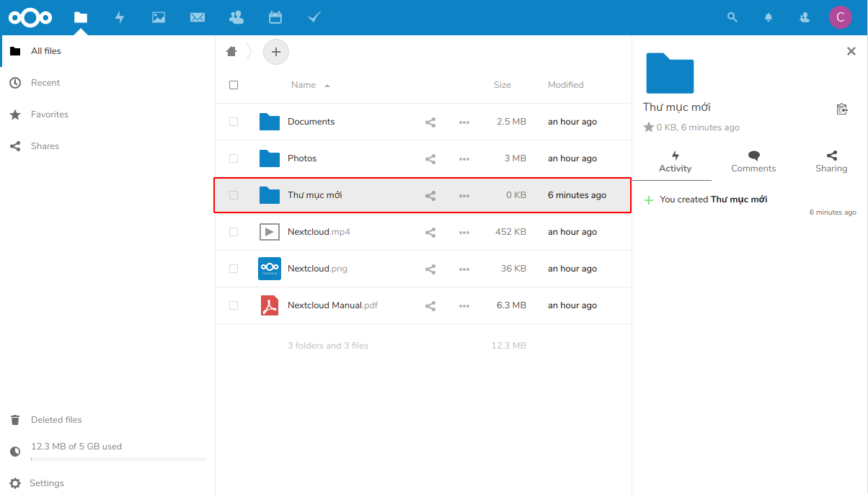Open Recent in sidebar
The height and width of the screenshot is (497, 868).
coord(108,83)
